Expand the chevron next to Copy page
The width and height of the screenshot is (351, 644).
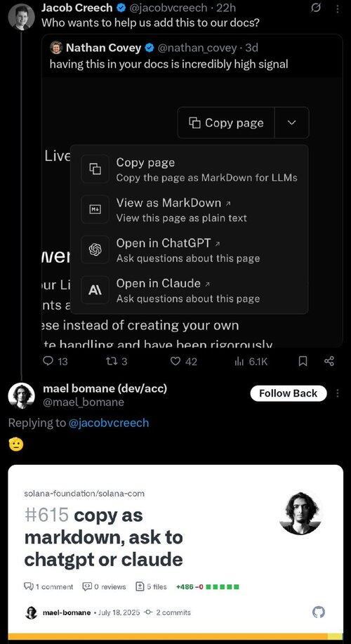292,123
